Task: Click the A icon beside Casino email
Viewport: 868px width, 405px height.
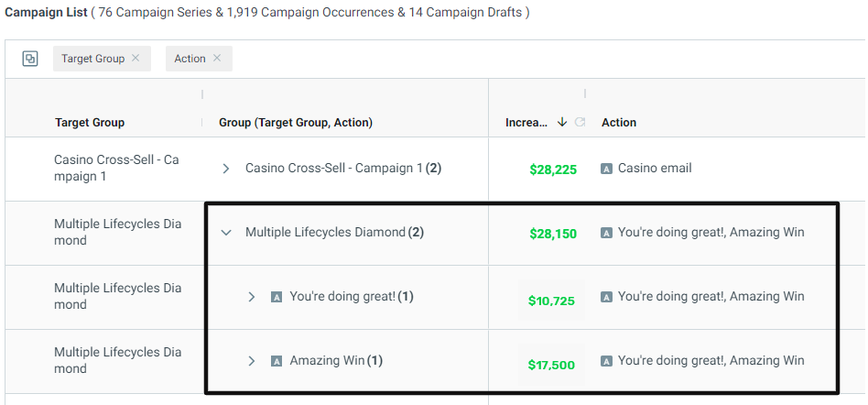Action: click(607, 169)
